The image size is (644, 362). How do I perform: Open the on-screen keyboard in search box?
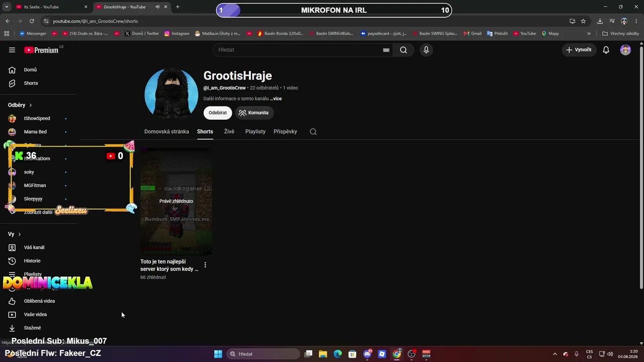[386, 50]
